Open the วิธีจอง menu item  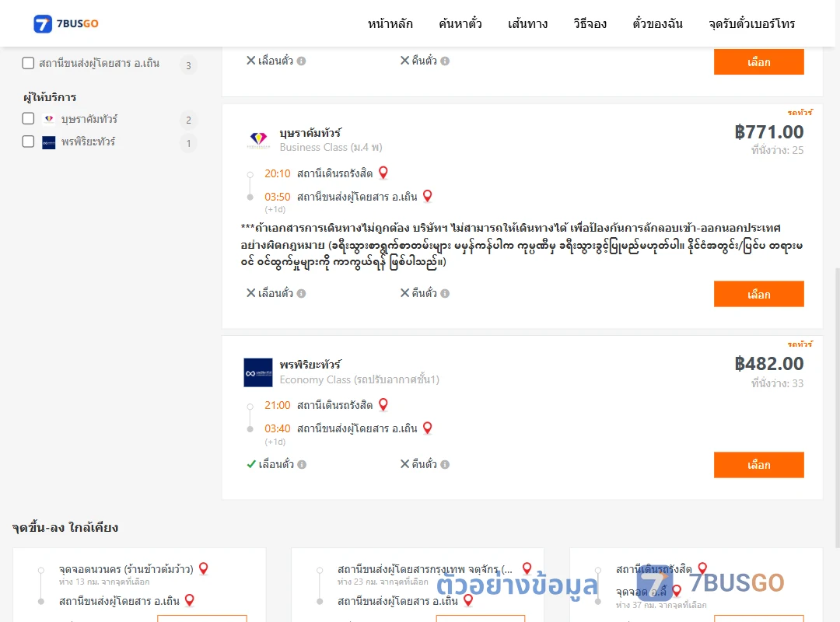click(590, 23)
